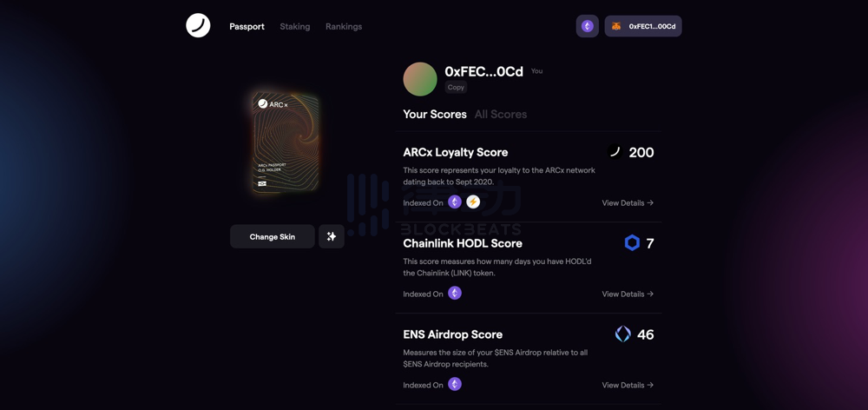This screenshot has width=868, height=410.
Task: Copy the wallet address
Action: [x=456, y=87]
